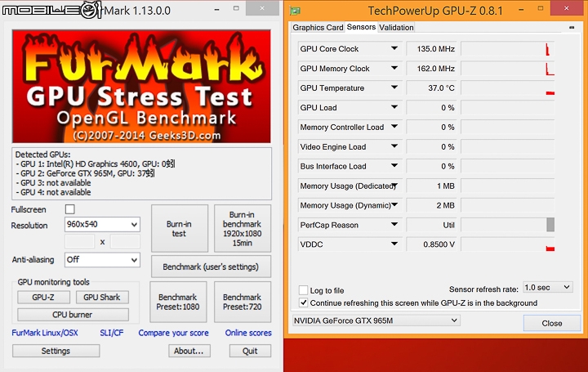The image size is (588, 372).
Task: Open the VDDC sensor dropdown arrow
Action: tap(394, 244)
